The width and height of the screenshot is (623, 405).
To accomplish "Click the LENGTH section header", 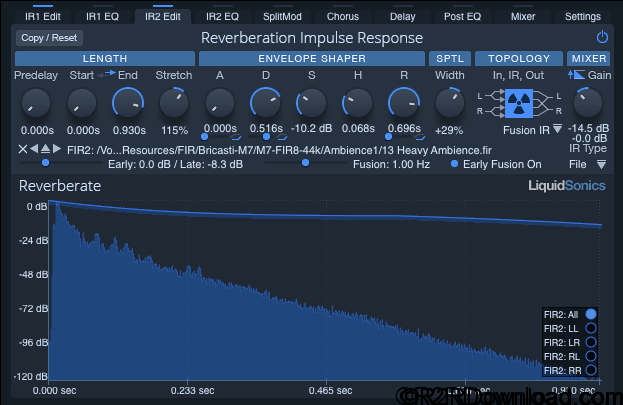I will click(105, 58).
